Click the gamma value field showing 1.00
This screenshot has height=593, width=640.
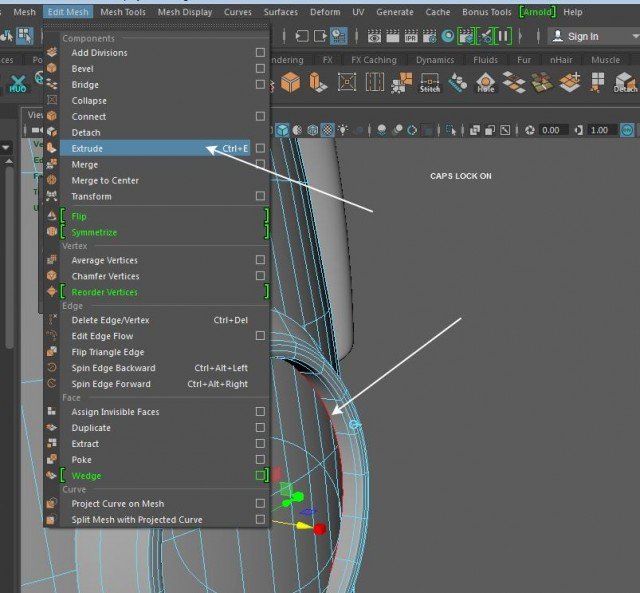tap(600, 130)
